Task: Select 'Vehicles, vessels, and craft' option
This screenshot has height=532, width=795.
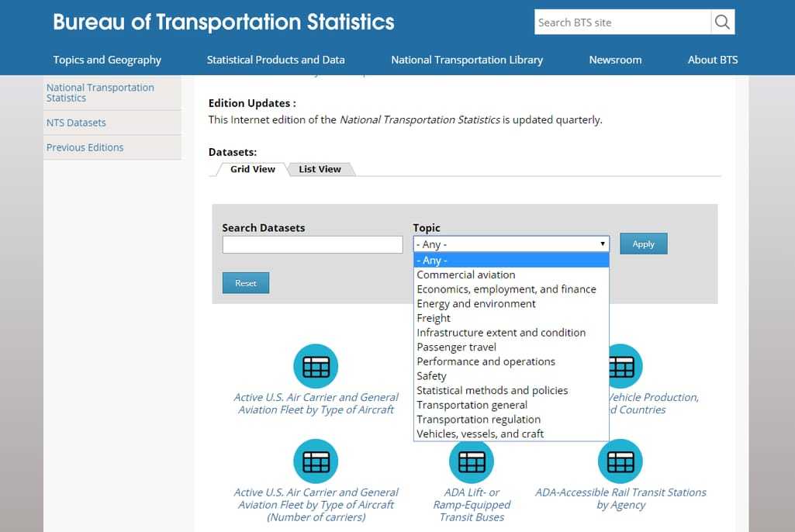Action: click(x=480, y=434)
